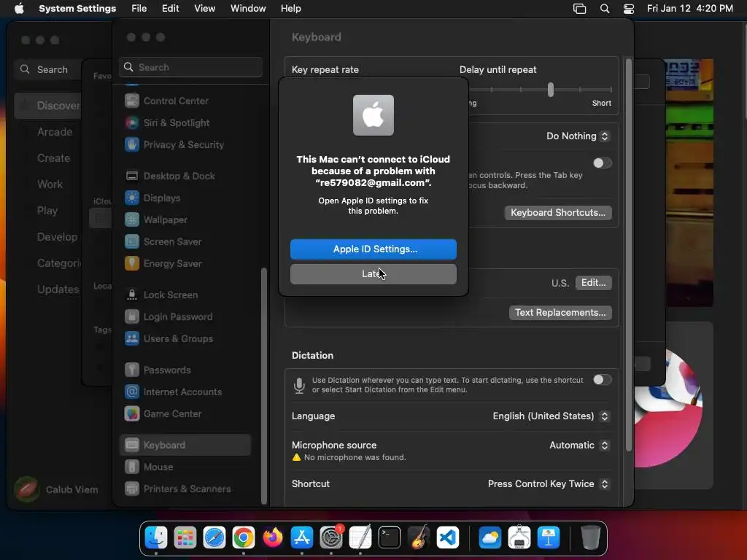Open Visual Studio Code from the Dock

tap(448, 538)
